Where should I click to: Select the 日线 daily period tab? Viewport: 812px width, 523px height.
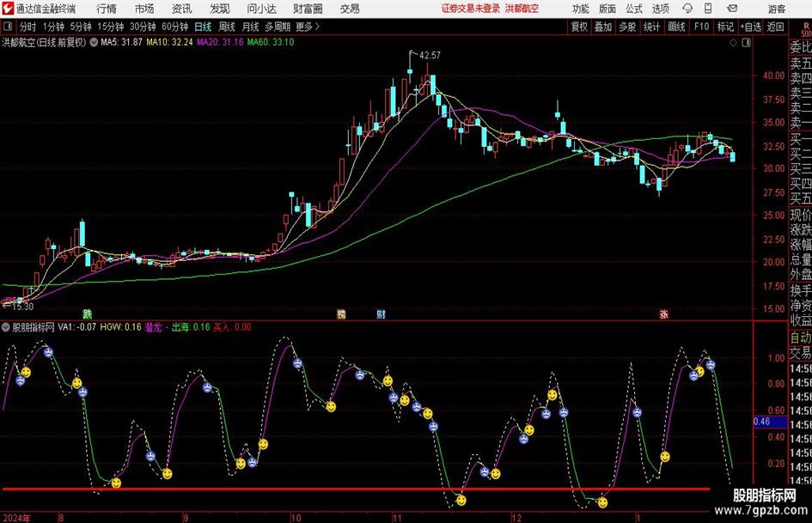pos(203,27)
